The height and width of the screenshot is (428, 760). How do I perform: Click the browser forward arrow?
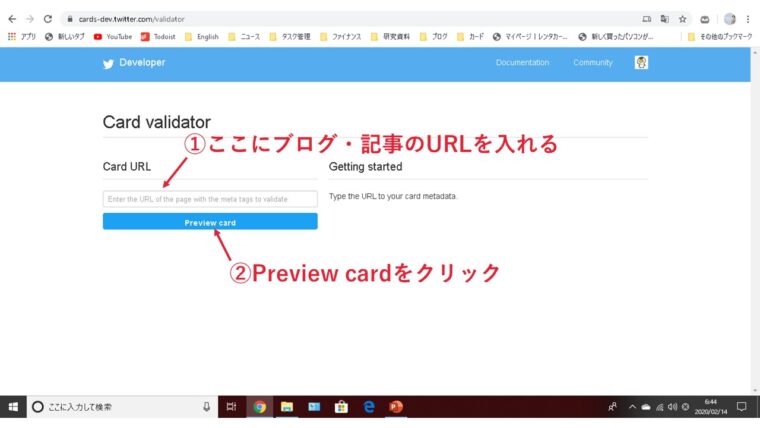click(x=30, y=19)
